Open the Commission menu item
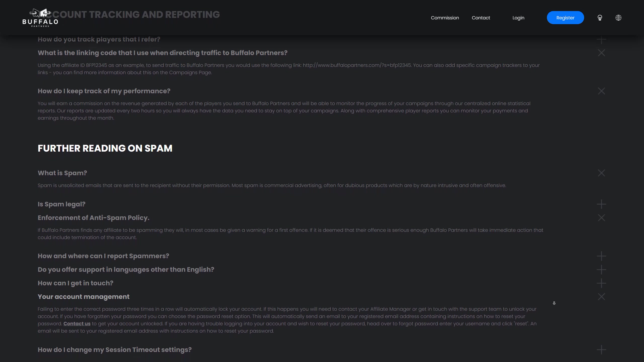The image size is (644, 362). point(445,18)
